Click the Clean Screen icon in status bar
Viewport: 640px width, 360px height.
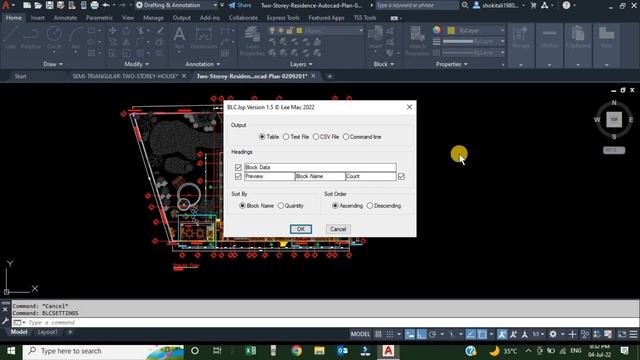click(622, 334)
